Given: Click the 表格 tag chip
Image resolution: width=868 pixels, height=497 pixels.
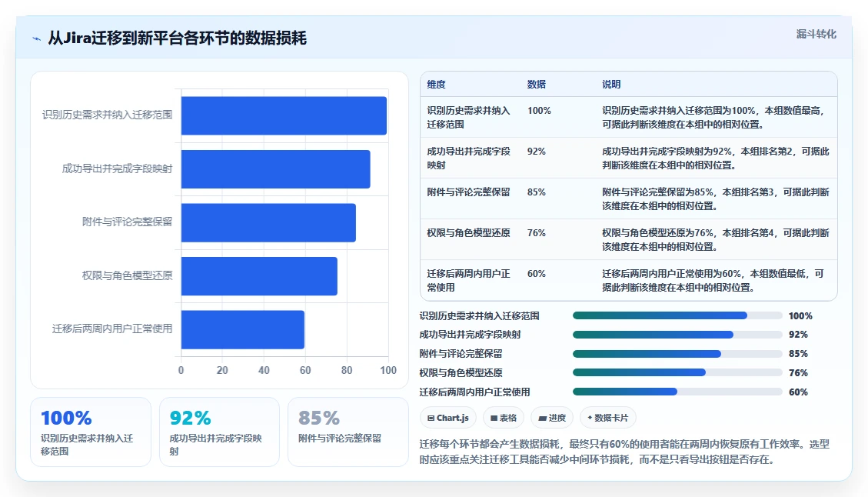Looking at the screenshot, I should (504, 418).
